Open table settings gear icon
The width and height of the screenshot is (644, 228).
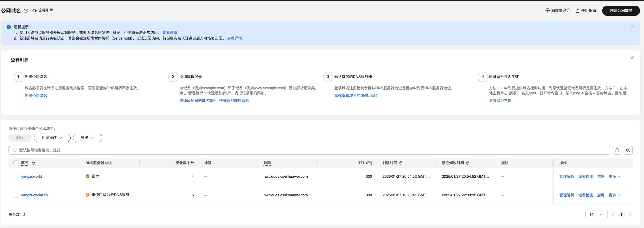(628, 150)
